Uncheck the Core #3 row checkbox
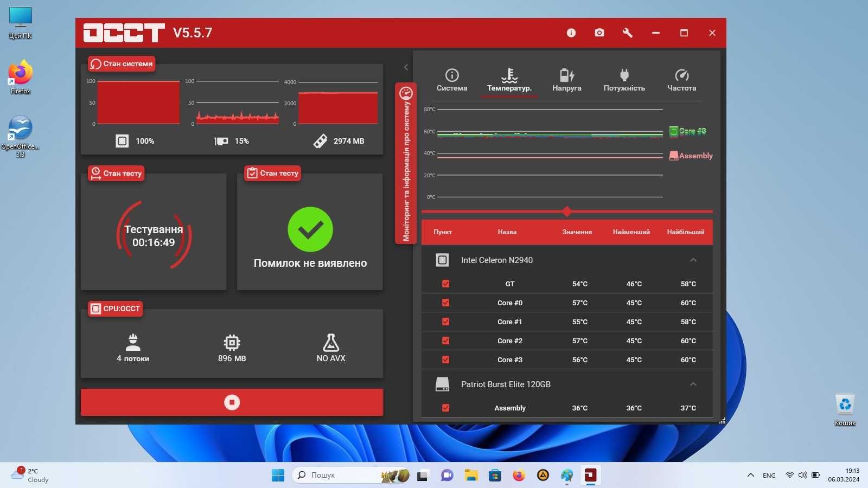 click(445, 359)
